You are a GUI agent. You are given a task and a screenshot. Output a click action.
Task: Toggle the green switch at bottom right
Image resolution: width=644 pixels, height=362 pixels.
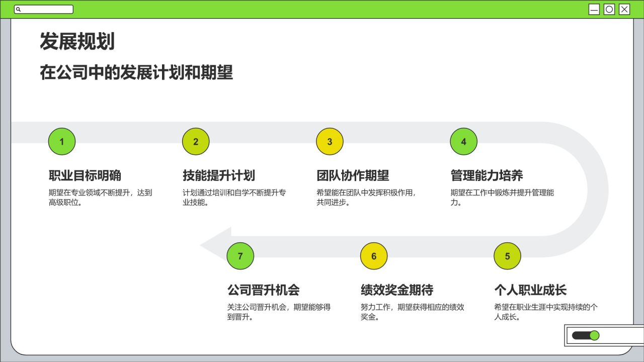click(x=586, y=335)
